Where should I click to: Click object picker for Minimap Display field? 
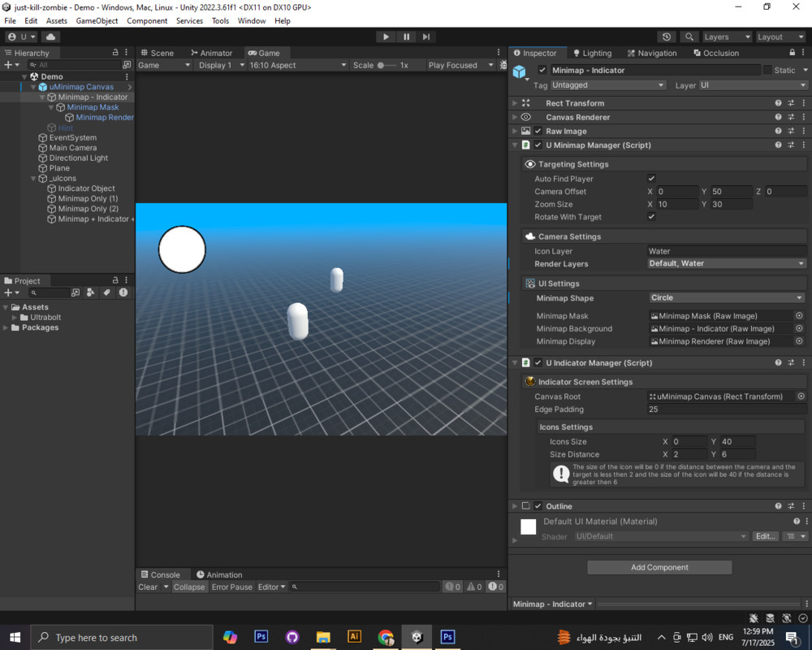pyautogui.click(x=799, y=341)
